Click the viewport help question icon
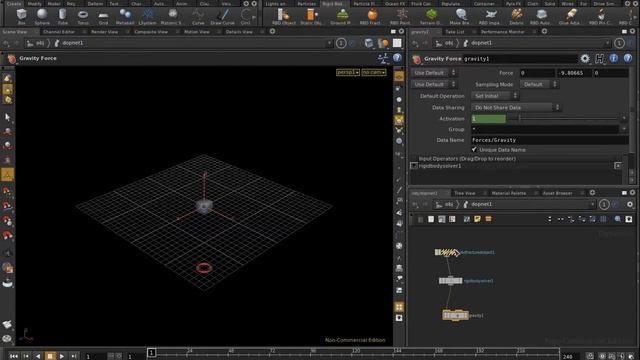Viewport: 640px width, 360px height. coord(397,58)
